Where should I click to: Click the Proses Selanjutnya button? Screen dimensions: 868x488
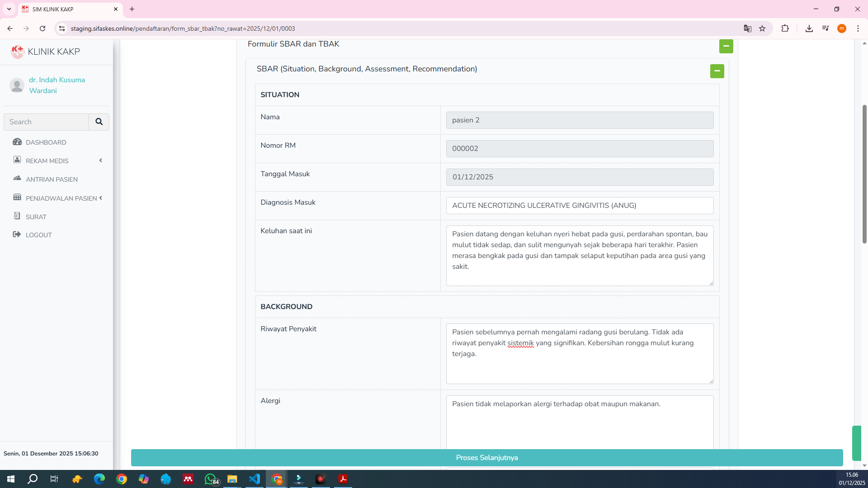tap(486, 458)
